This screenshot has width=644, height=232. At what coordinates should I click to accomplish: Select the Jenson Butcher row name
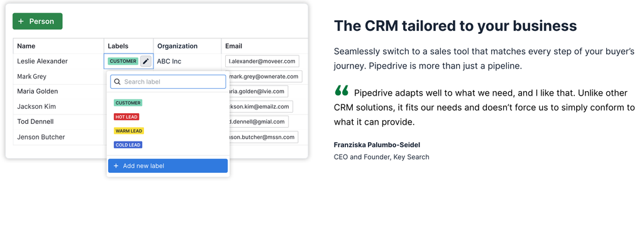coord(41,136)
